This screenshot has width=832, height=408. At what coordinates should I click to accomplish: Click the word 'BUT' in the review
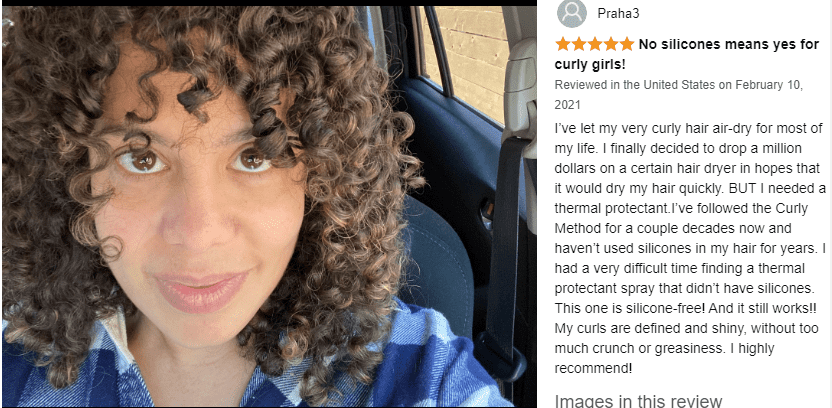tap(740, 188)
